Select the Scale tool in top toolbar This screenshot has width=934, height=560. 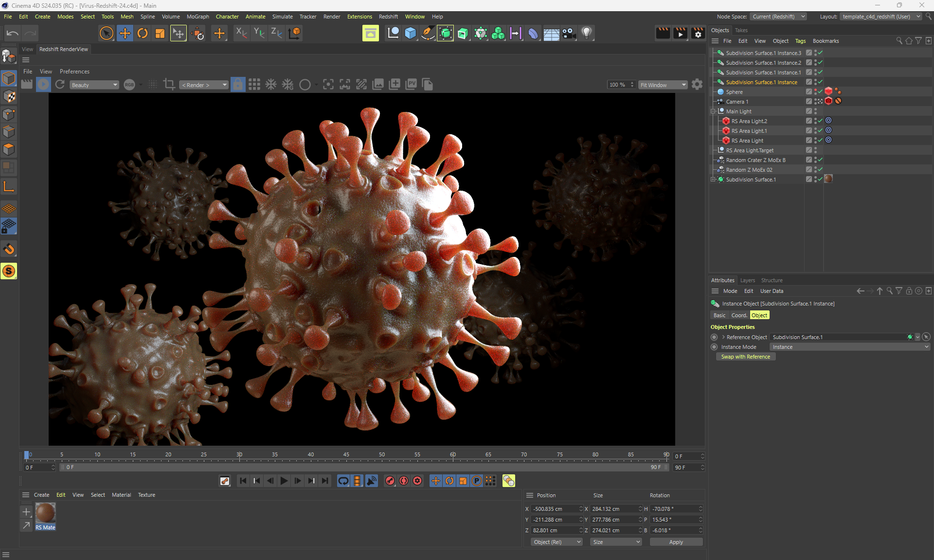coord(160,33)
